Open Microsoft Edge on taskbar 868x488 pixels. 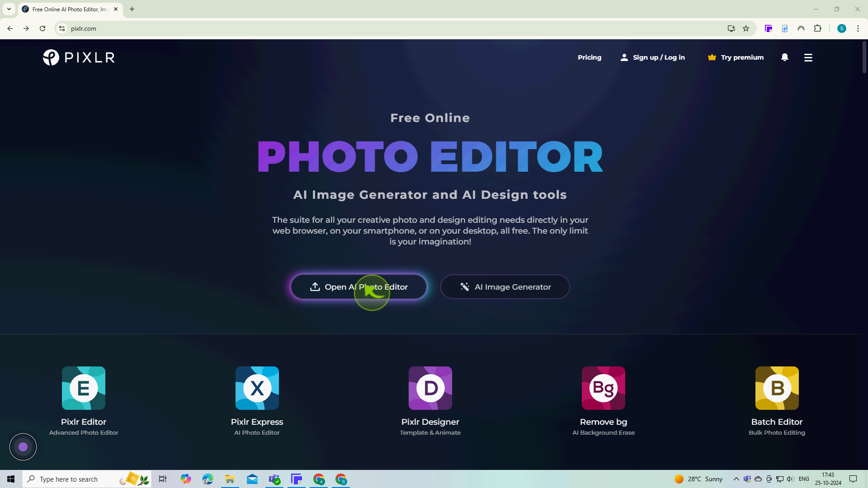pyautogui.click(x=208, y=479)
